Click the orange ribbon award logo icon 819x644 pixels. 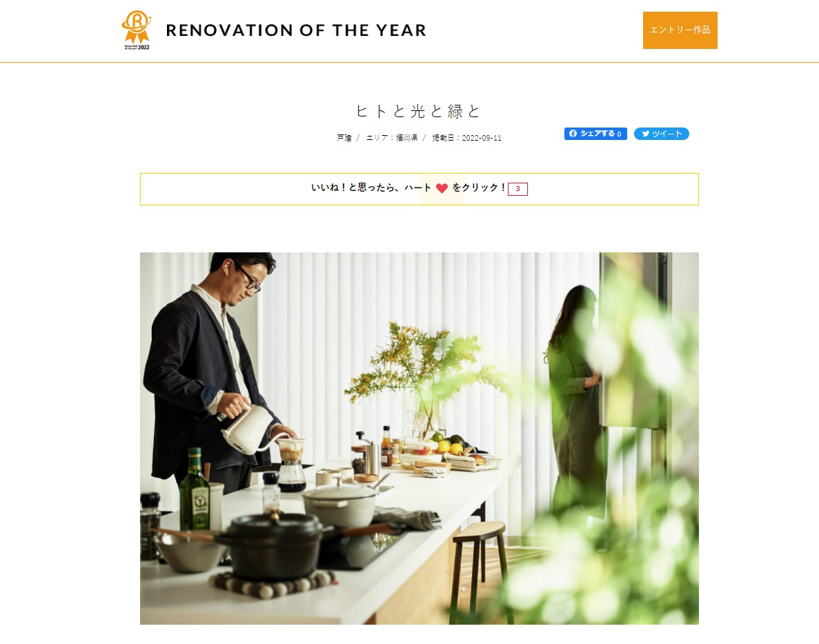[137, 27]
